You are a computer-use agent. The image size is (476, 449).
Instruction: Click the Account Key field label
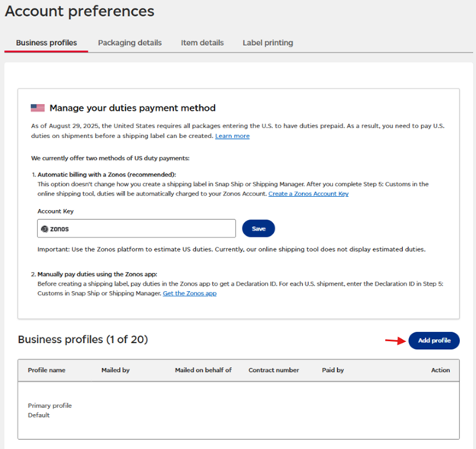click(x=56, y=211)
